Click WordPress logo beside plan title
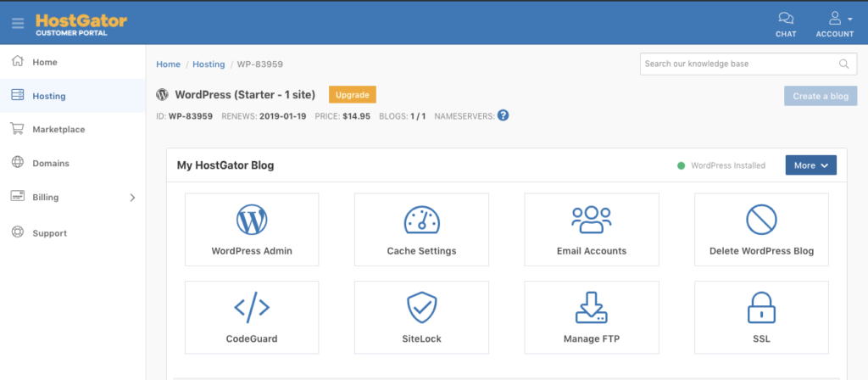 pyautogui.click(x=162, y=95)
